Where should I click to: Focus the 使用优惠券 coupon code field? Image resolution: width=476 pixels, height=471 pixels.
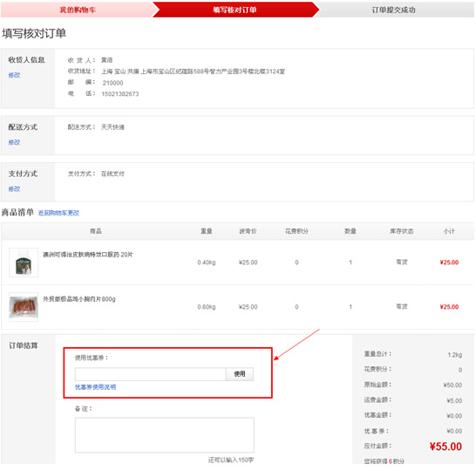[x=151, y=374]
